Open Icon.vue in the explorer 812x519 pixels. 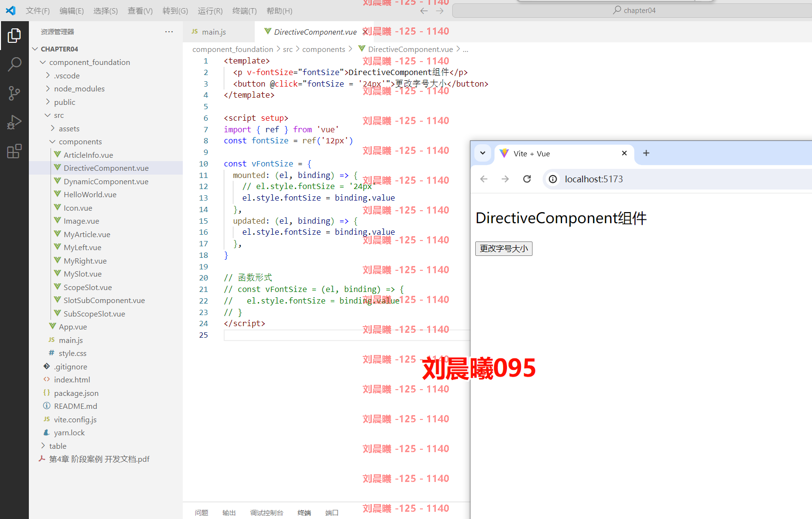[106, 208]
